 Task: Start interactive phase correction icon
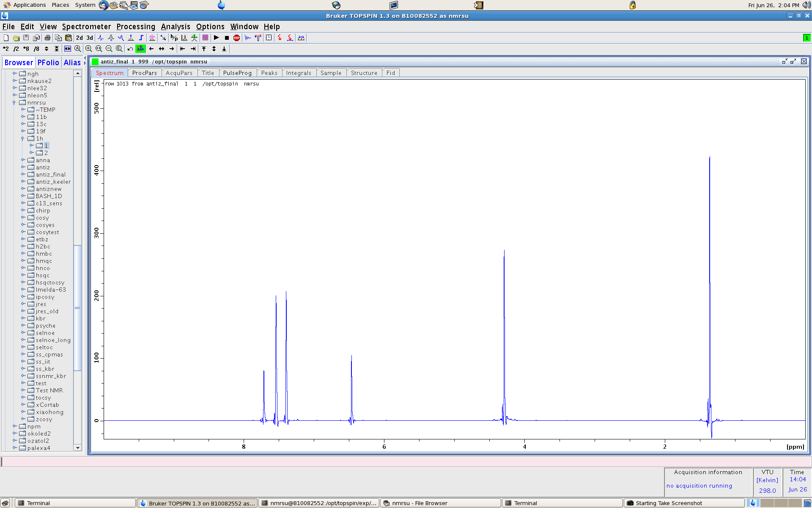[x=101, y=38]
